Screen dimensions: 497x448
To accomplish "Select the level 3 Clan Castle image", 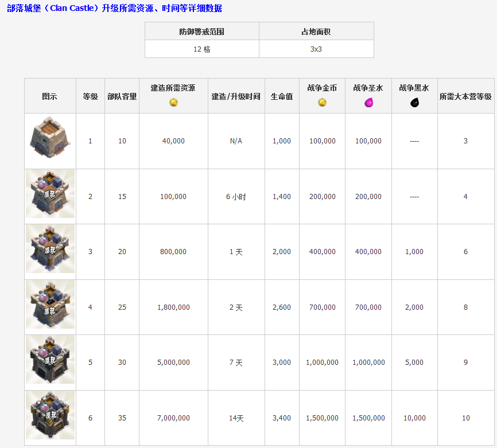I will click(50, 249).
